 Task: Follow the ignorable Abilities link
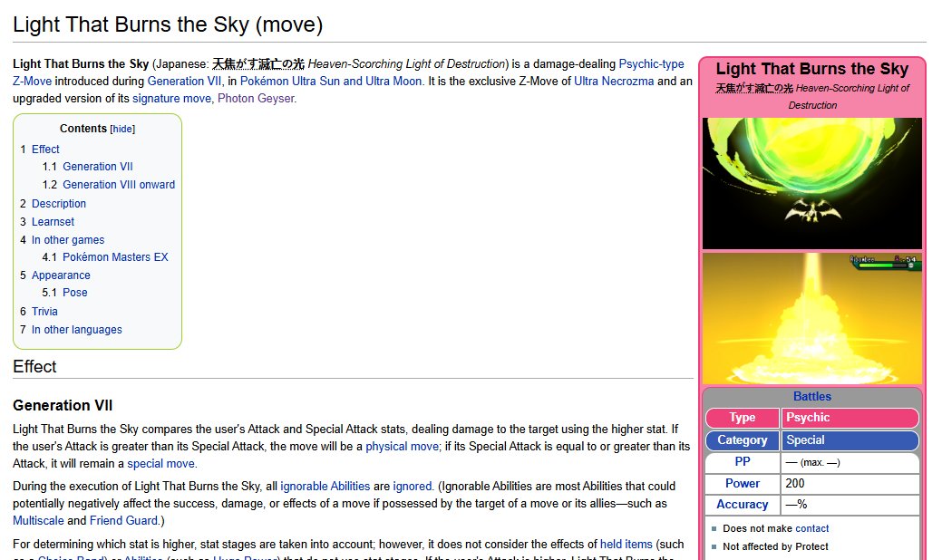click(325, 486)
